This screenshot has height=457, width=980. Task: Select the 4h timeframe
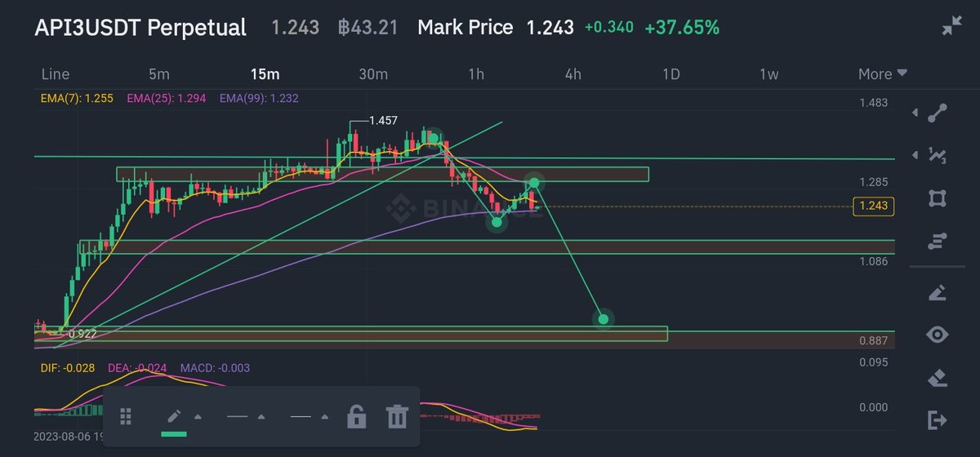coord(572,74)
